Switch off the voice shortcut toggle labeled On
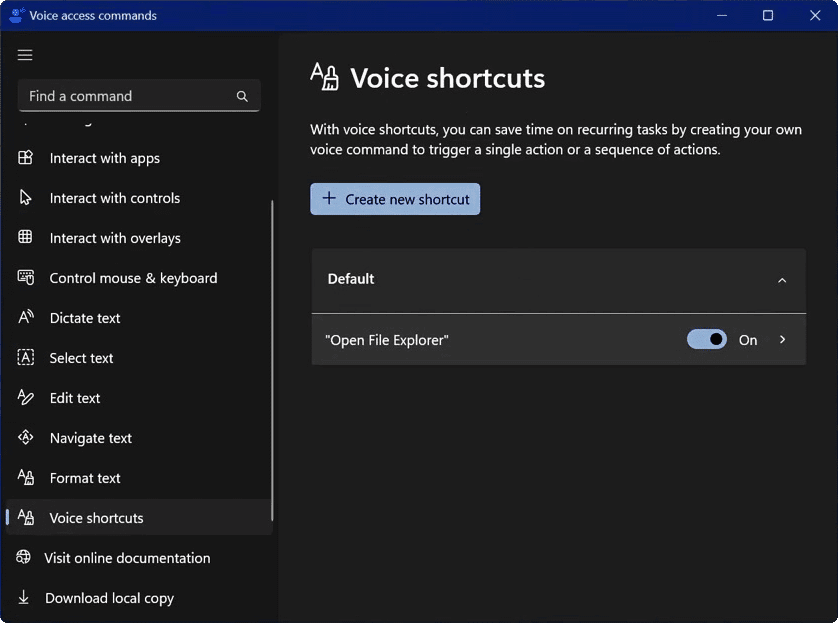This screenshot has width=838, height=623. point(706,339)
